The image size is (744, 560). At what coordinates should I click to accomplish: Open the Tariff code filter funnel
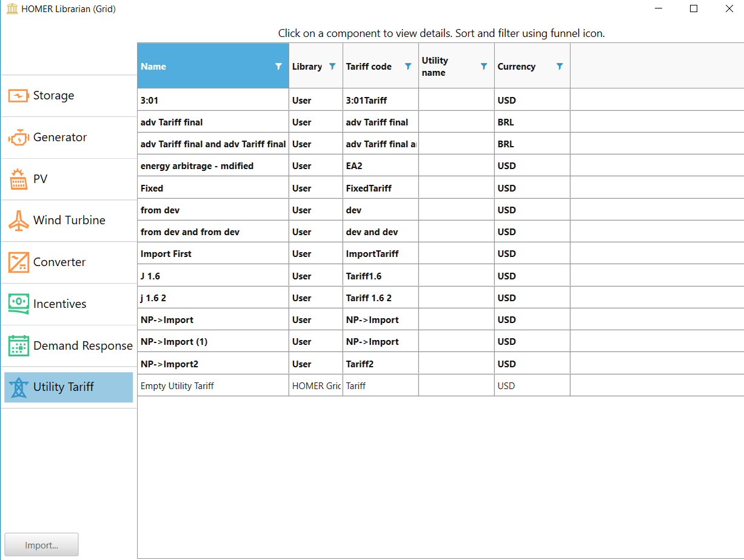tap(408, 67)
